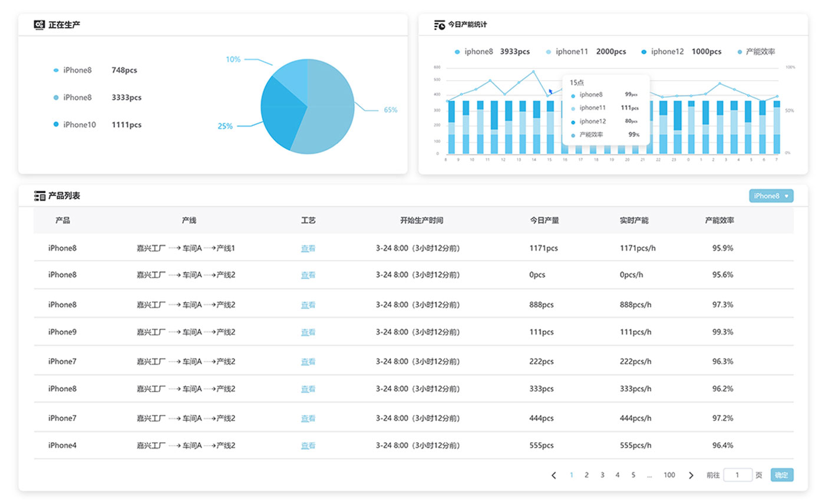Toggle 产能效率 line in chart legend

[x=756, y=52]
